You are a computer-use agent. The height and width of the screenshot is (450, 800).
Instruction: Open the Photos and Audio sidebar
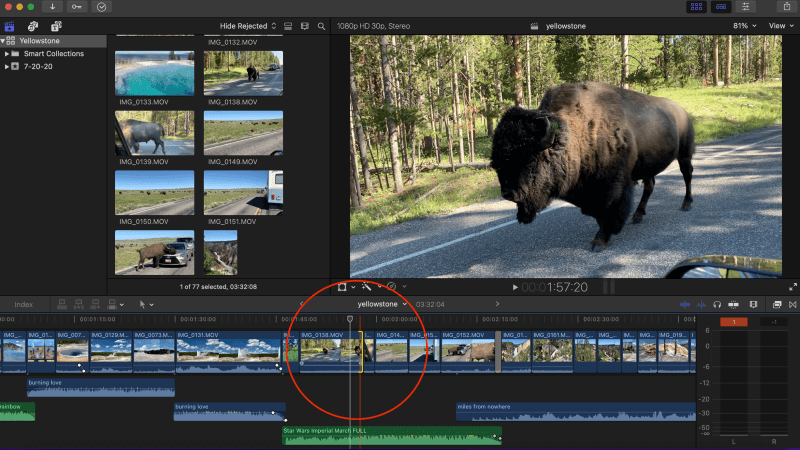pyautogui.click(x=33, y=26)
